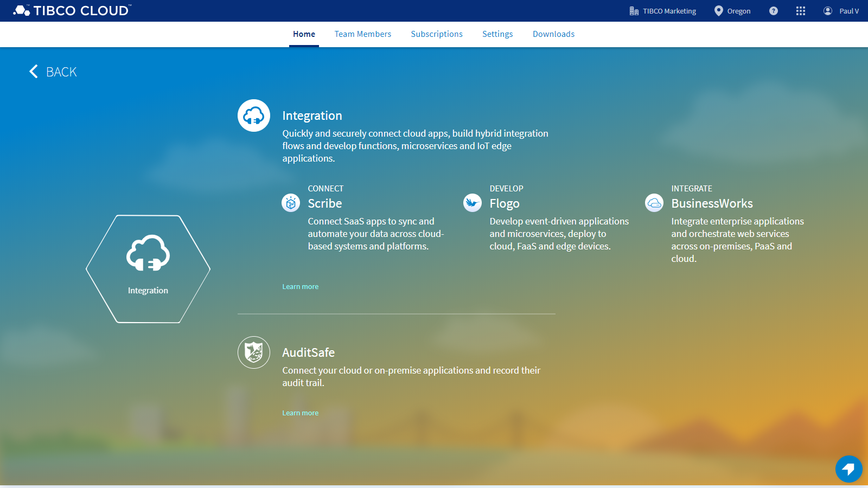This screenshot has width=868, height=488.
Task: Click the Integration hexagon tile
Action: 148,268
